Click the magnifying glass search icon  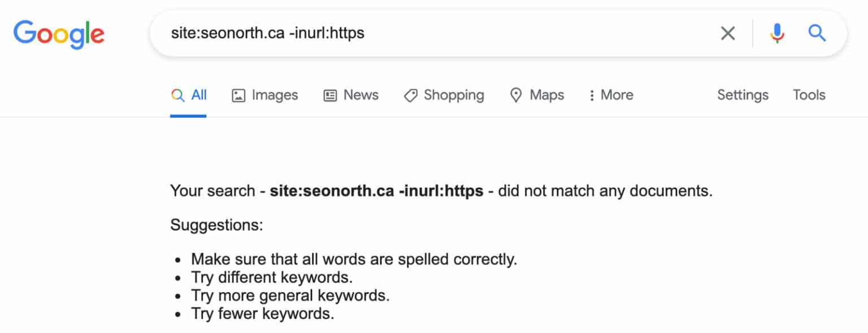click(817, 33)
